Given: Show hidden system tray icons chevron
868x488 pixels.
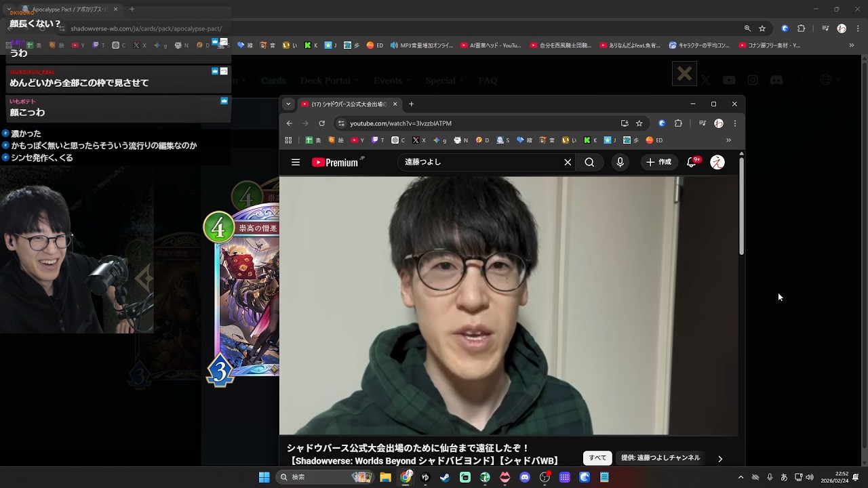Looking at the screenshot, I should [x=741, y=477].
